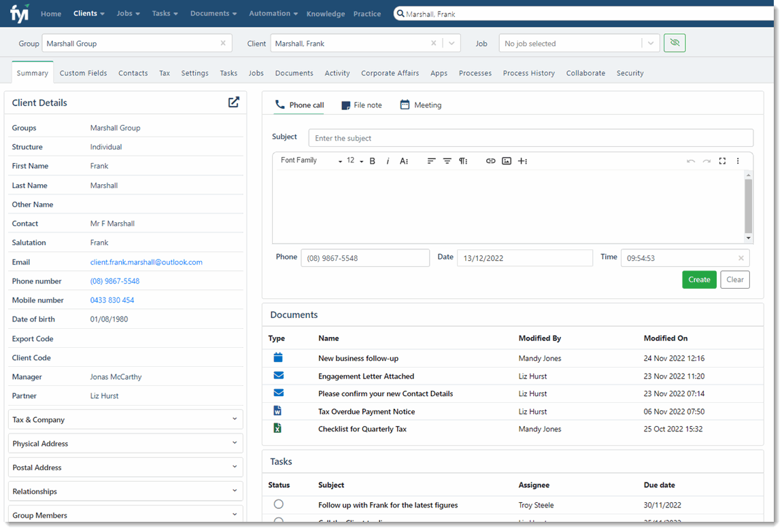Check off the second task's status circle
The height and width of the screenshot is (532, 784).
point(278,521)
